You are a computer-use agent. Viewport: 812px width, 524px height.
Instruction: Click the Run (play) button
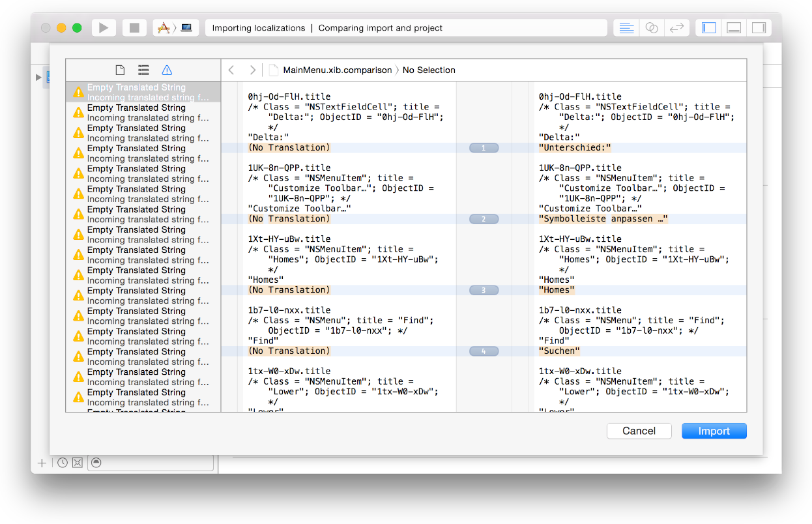click(104, 28)
